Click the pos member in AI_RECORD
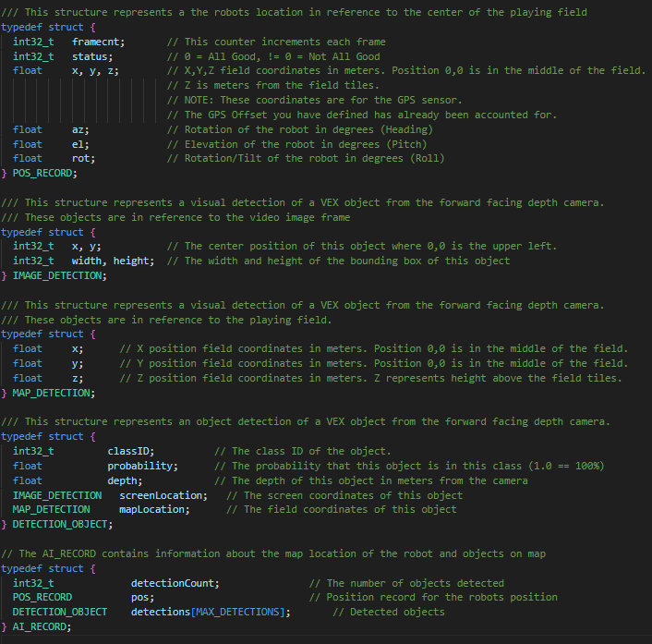 click(x=142, y=597)
